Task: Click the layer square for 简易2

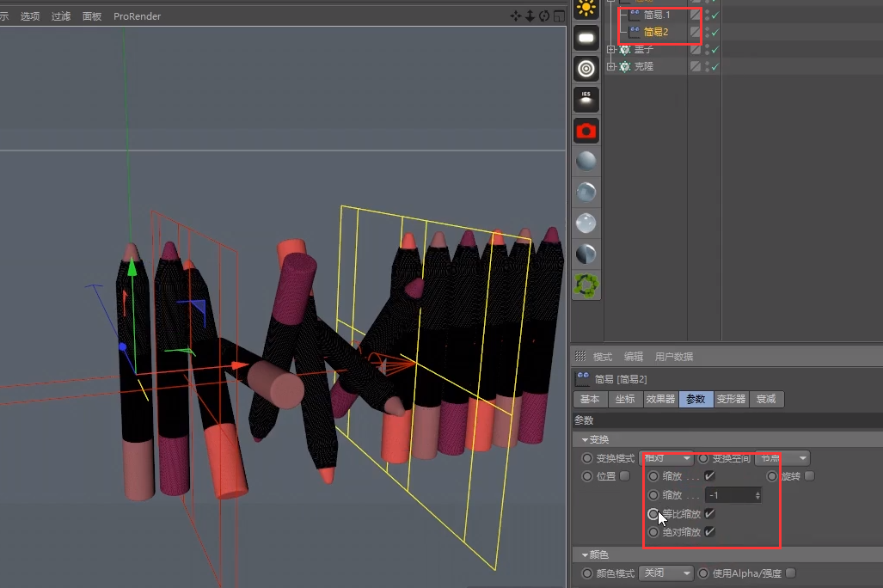Action: [696, 32]
